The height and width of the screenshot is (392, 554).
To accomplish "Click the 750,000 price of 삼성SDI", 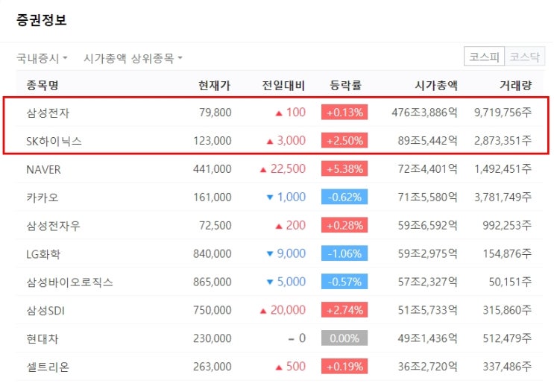I will [213, 310].
